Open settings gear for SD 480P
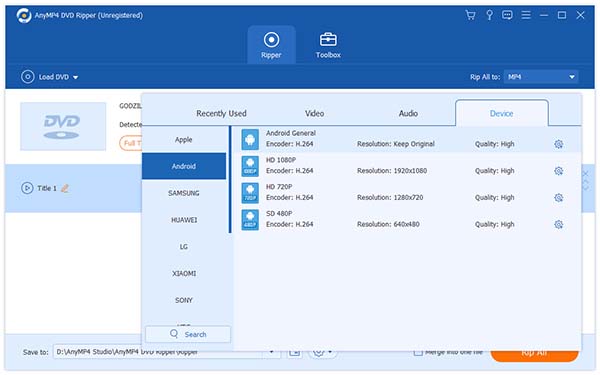The height and width of the screenshot is (375, 600). (x=558, y=225)
